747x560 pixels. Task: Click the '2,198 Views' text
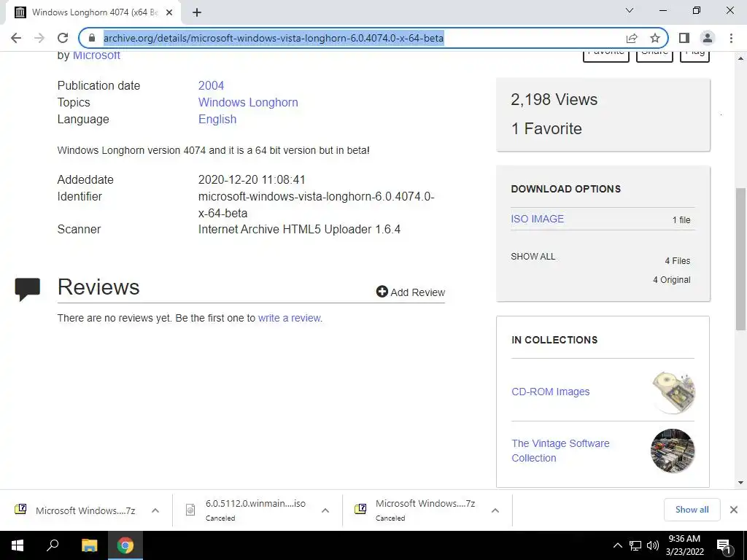click(x=554, y=99)
